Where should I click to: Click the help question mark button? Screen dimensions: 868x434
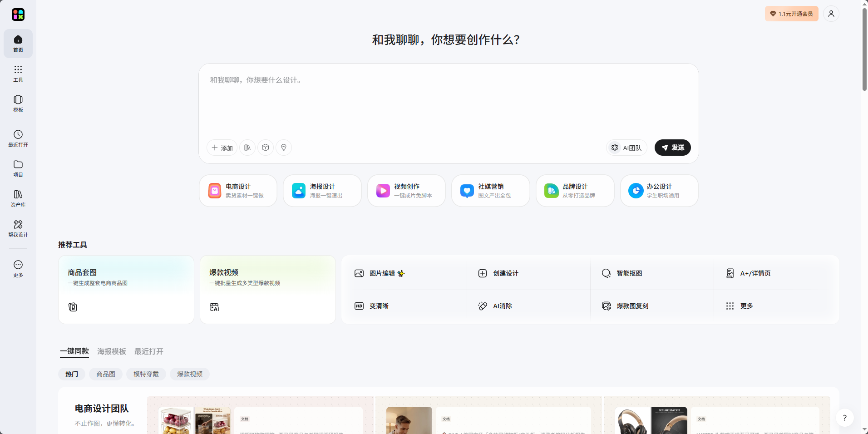[845, 418]
